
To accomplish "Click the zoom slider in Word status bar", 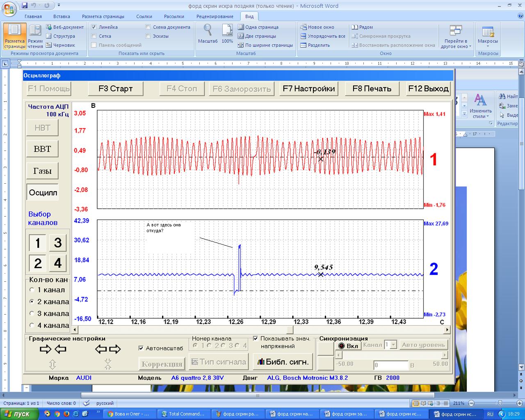I will point(500,403).
